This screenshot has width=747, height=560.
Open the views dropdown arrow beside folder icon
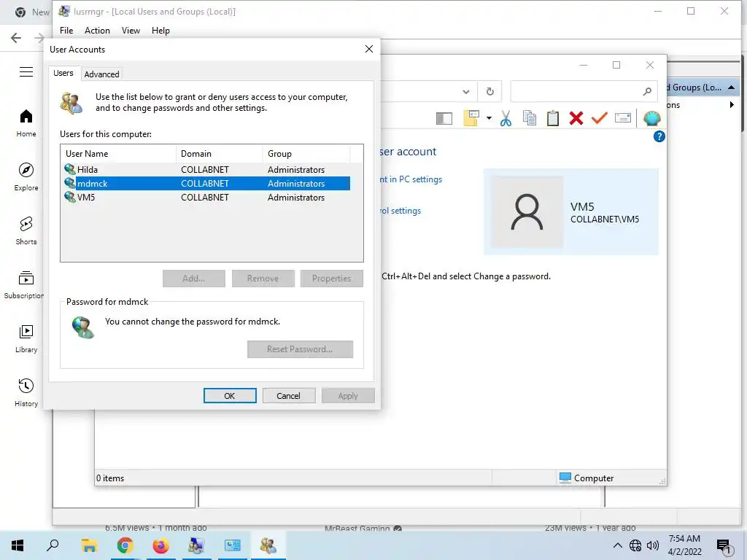(489, 118)
